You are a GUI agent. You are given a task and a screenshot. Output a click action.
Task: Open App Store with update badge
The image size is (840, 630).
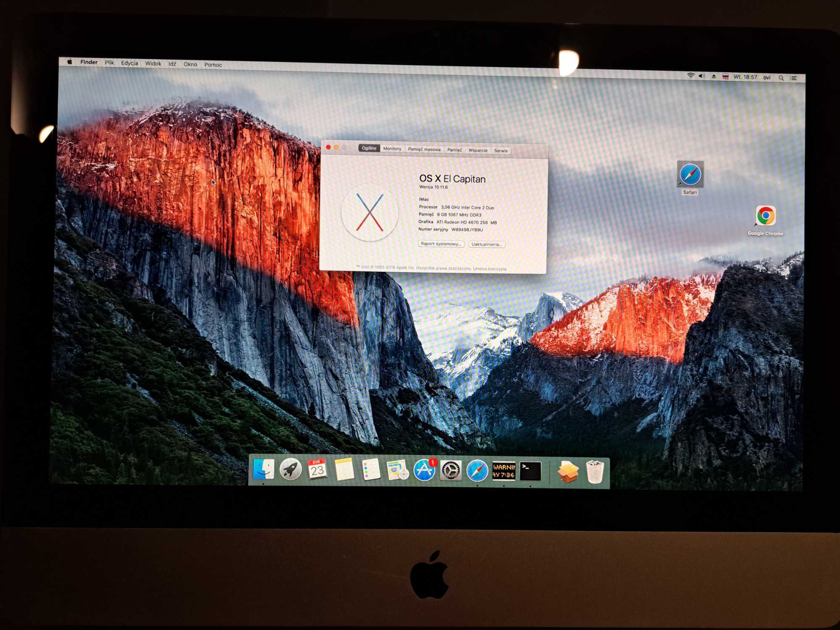pyautogui.click(x=424, y=470)
